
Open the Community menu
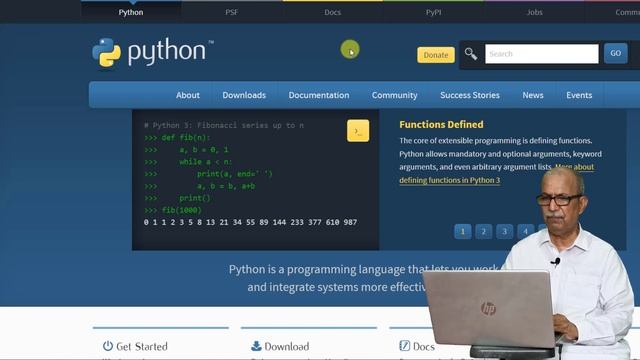pos(394,95)
